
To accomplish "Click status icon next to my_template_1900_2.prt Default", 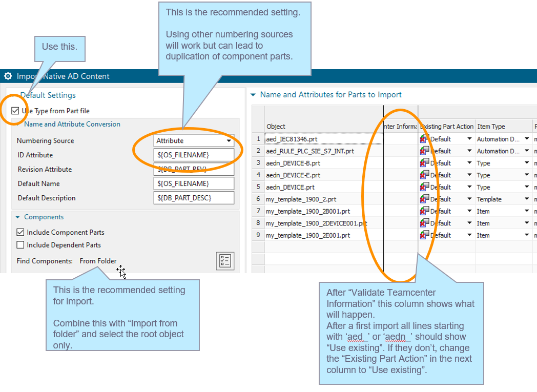I will [x=423, y=199].
